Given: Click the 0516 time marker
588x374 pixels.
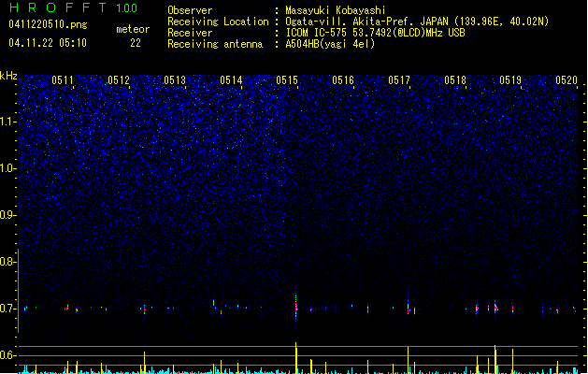Looking at the screenshot, I should pos(343,80).
